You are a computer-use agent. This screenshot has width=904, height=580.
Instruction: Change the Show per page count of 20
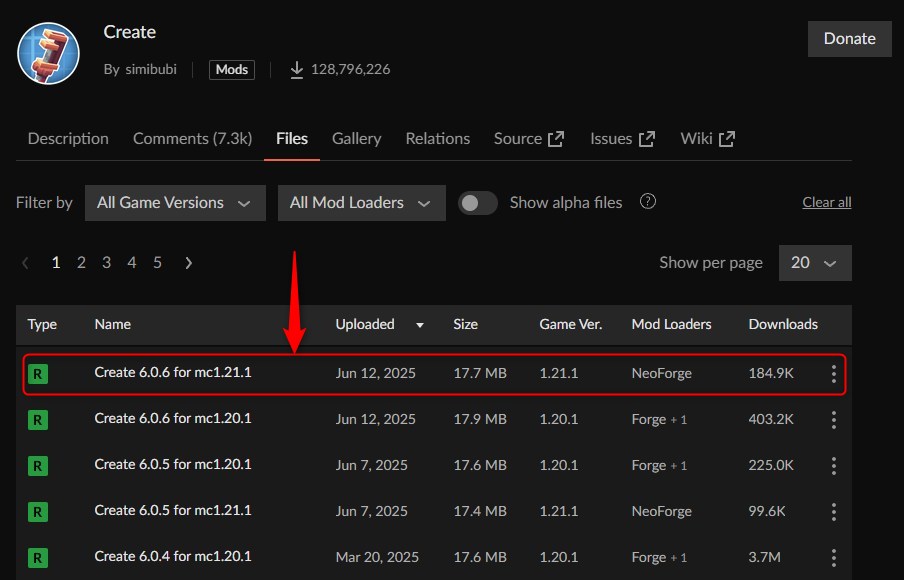tap(815, 263)
